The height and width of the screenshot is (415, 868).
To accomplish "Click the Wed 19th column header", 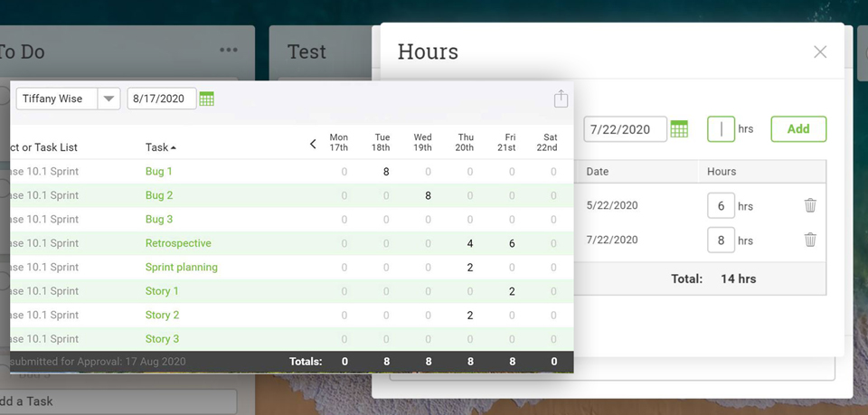I will pyautogui.click(x=422, y=142).
